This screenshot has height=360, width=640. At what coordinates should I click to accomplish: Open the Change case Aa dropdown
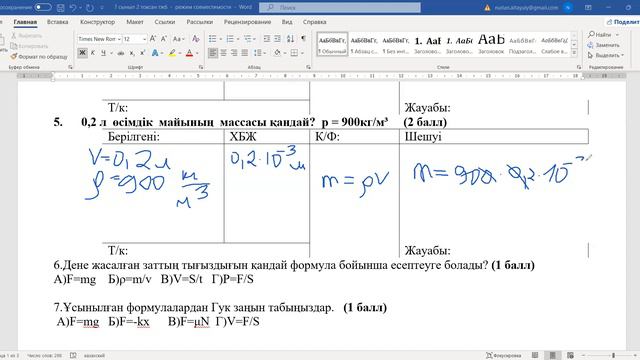tap(178, 39)
